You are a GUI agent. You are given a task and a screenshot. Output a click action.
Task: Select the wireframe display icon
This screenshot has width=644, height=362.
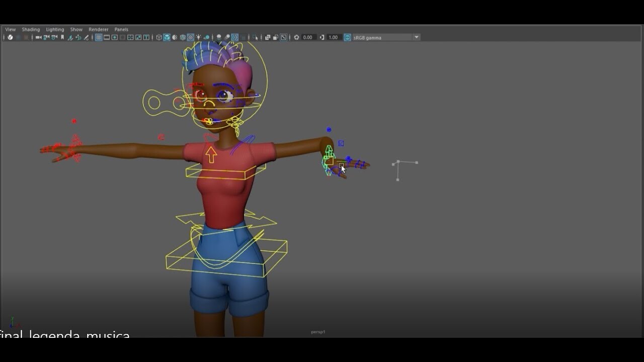(x=158, y=37)
